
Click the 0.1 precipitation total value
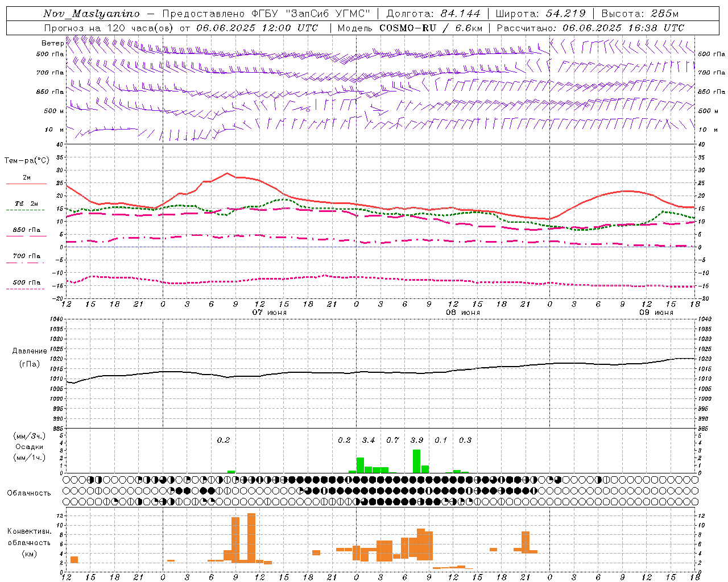coord(441,440)
